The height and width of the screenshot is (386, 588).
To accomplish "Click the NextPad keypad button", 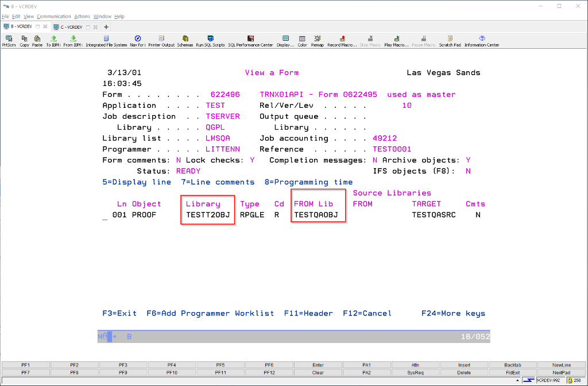I will click(562, 373).
